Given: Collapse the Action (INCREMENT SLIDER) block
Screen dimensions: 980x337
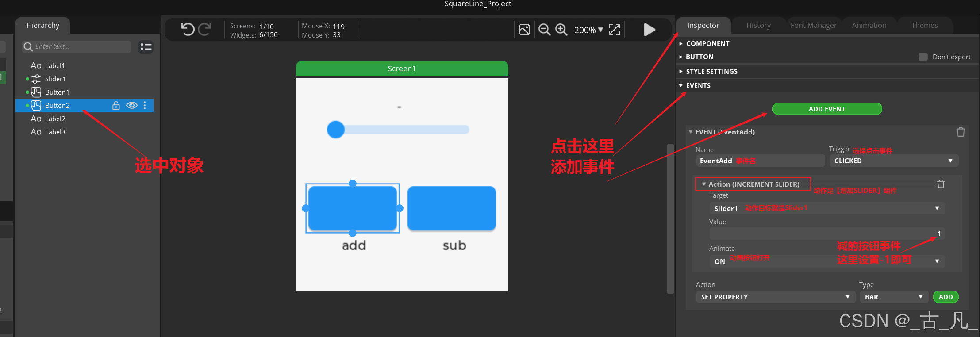Looking at the screenshot, I should [x=704, y=184].
